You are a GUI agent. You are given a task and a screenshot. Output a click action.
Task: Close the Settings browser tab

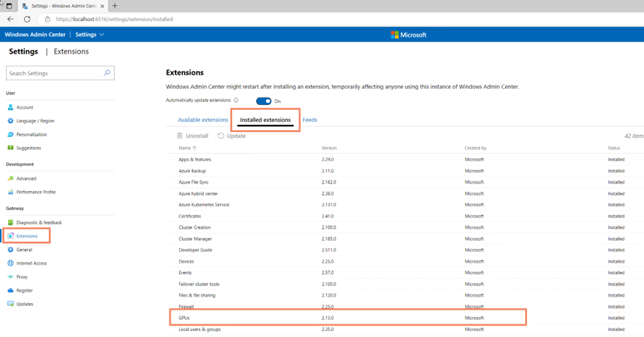click(102, 6)
